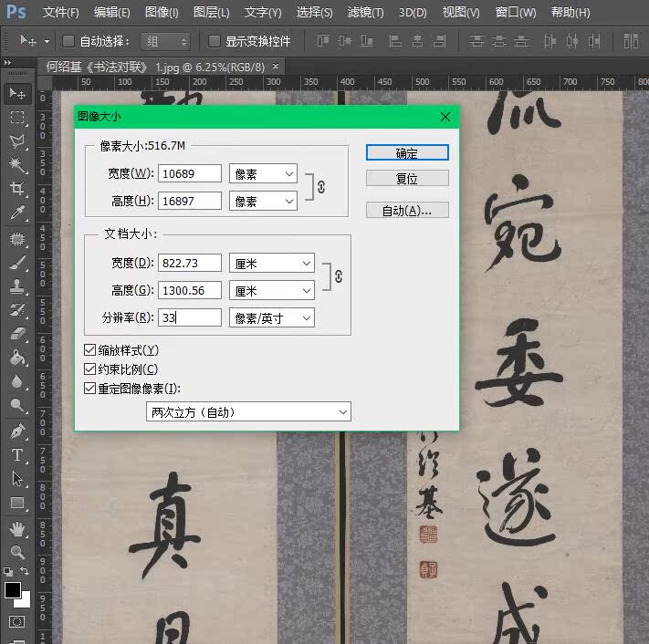Select the 何绍基《书法对联》1.jpg document tab
The image size is (649, 644).
click(155, 67)
